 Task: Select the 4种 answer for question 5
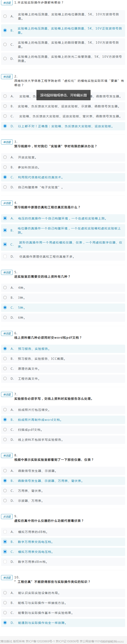tap(5, 288)
